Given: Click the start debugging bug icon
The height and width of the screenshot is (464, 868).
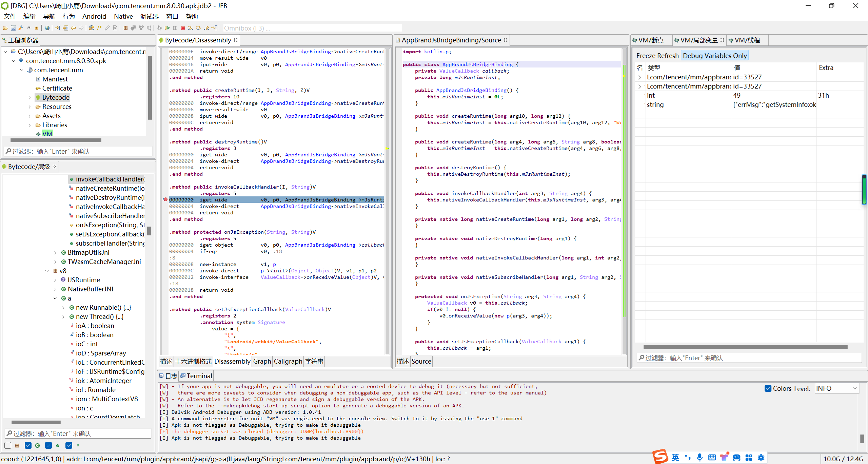Looking at the screenshot, I should point(159,28).
